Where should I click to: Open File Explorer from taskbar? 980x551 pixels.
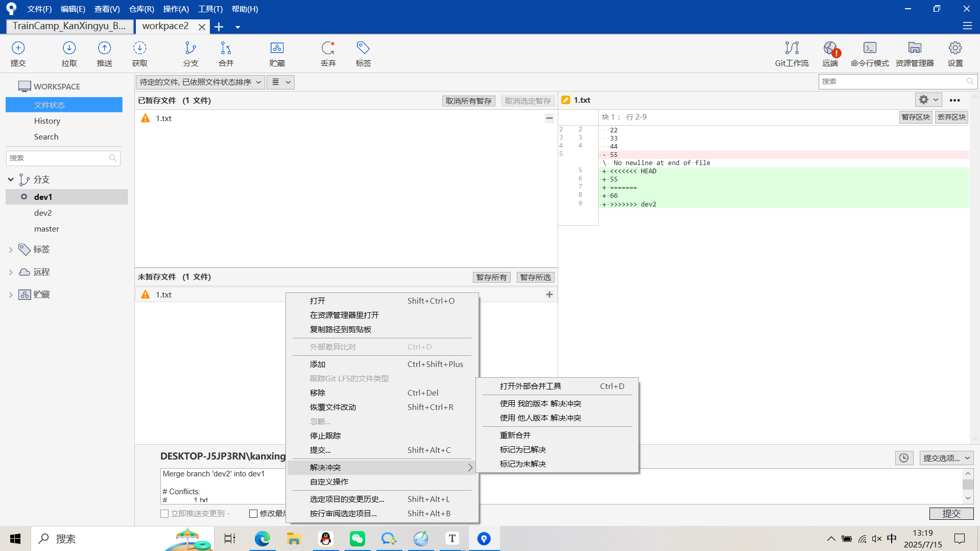[x=294, y=538]
